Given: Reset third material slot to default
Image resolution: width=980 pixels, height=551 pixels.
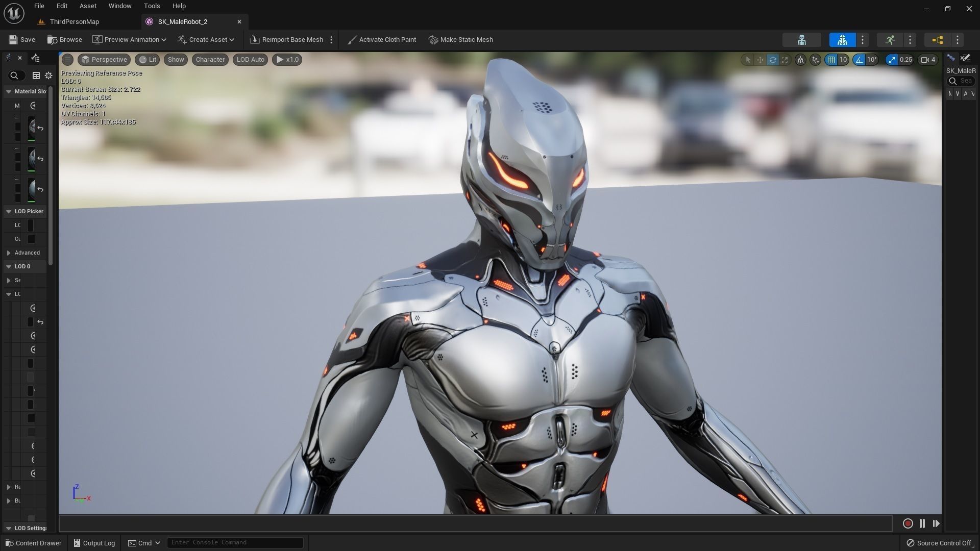Looking at the screenshot, I should point(40,189).
